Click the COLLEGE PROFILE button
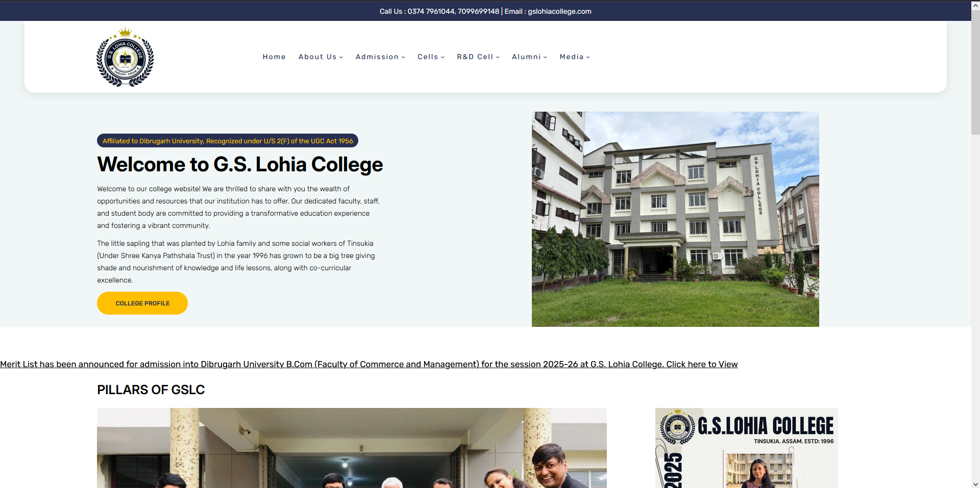Image resolution: width=980 pixels, height=488 pixels. click(x=142, y=303)
